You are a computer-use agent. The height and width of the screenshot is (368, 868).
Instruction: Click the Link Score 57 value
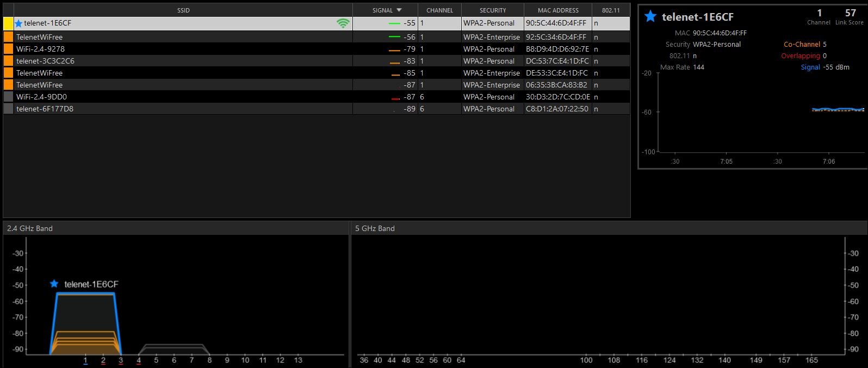click(x=851, y=13)
